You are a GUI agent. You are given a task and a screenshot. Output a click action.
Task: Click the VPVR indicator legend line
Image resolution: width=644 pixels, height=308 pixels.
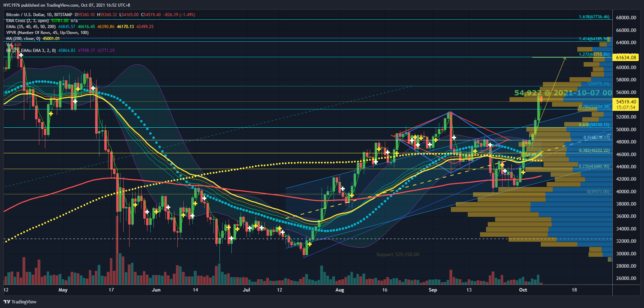[x=47, y=33]
